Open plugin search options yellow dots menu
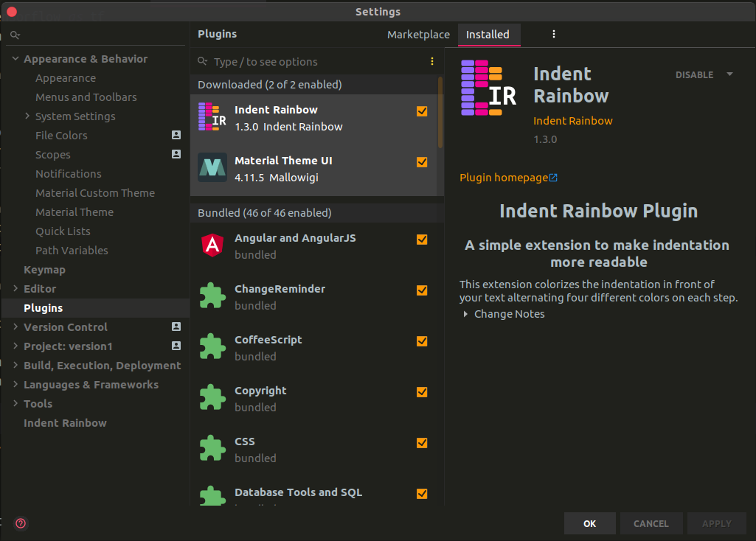The width and height of the screenshot is (756, 541). (432, 61)
